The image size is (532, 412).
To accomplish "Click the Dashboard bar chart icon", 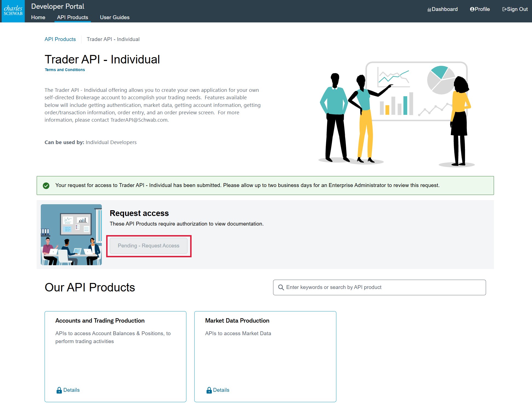I will (x=429, y=10).
